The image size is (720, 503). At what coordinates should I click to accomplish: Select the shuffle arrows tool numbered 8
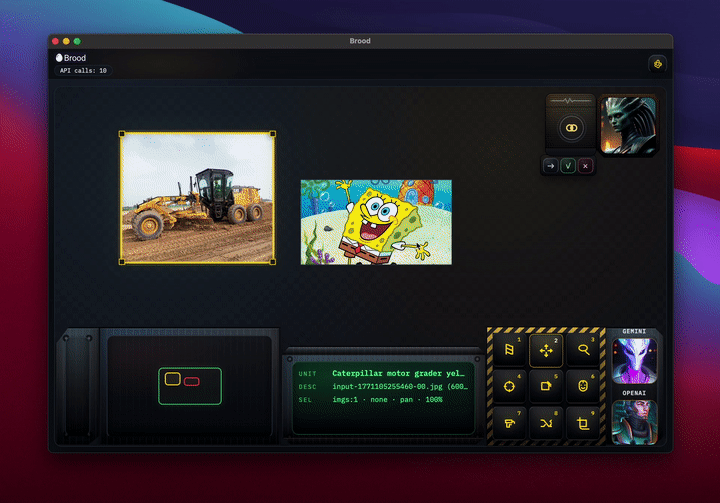point(546,424)
